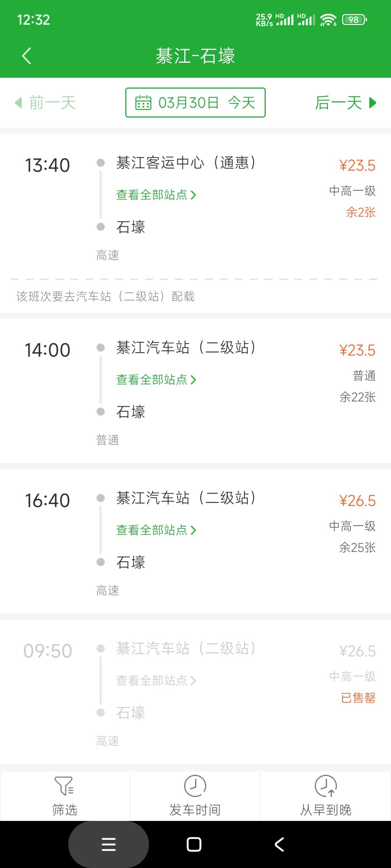
Task: Open the calendar icon date picker
Action: [143, 103]
